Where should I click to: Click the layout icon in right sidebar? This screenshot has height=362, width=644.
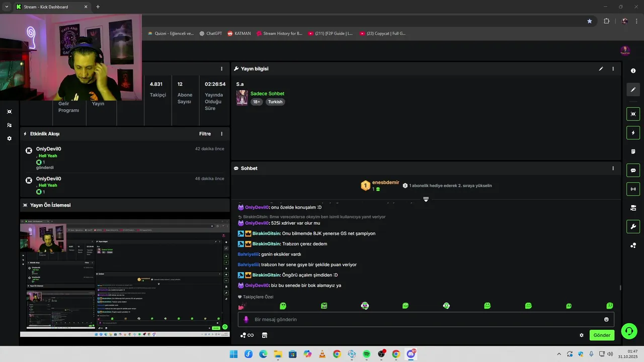point(633,208)
